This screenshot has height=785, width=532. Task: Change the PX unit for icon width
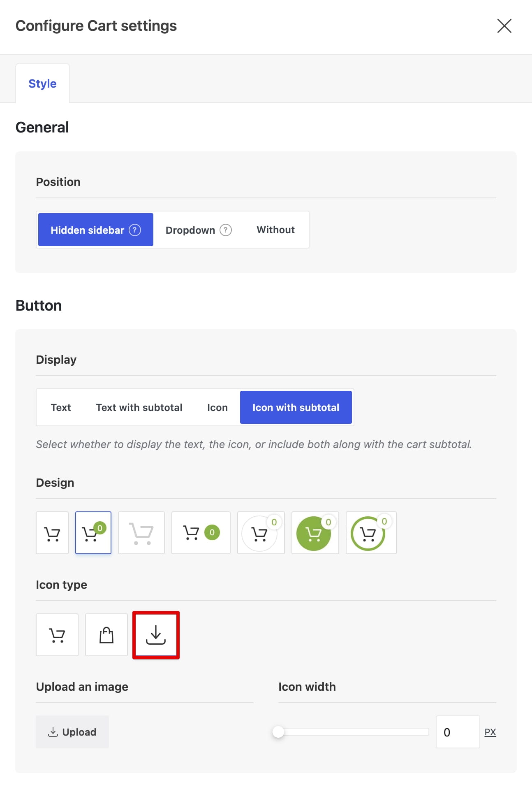pos(490,732)
